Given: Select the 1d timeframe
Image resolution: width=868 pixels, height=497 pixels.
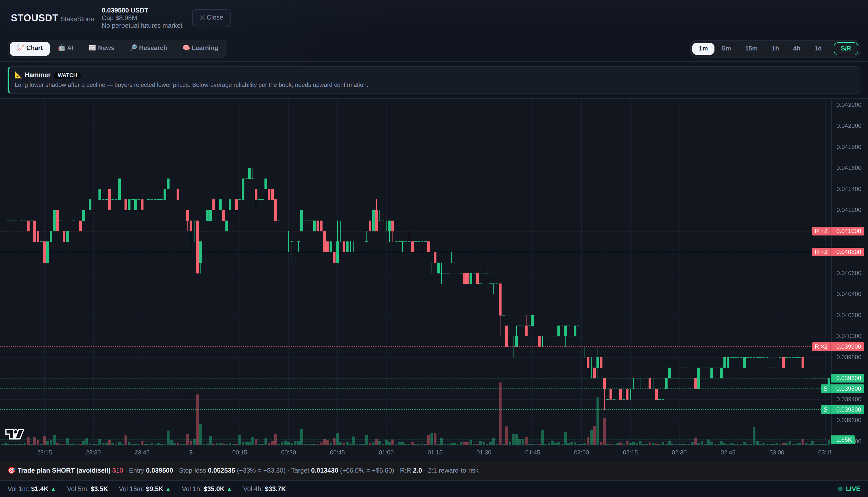Looking at the screenshot, I should [818, 49].
